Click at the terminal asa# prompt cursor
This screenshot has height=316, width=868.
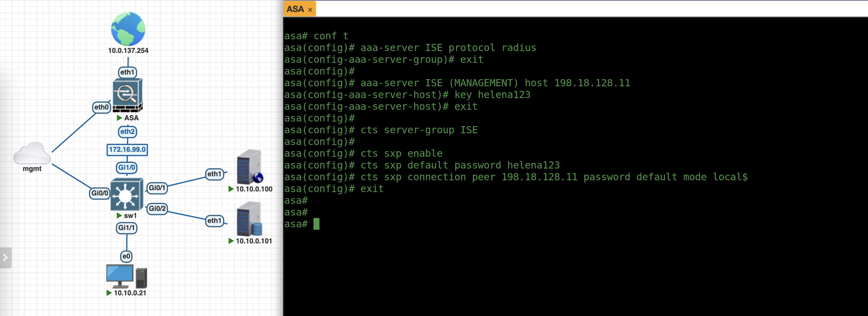(x=316, y=224)
